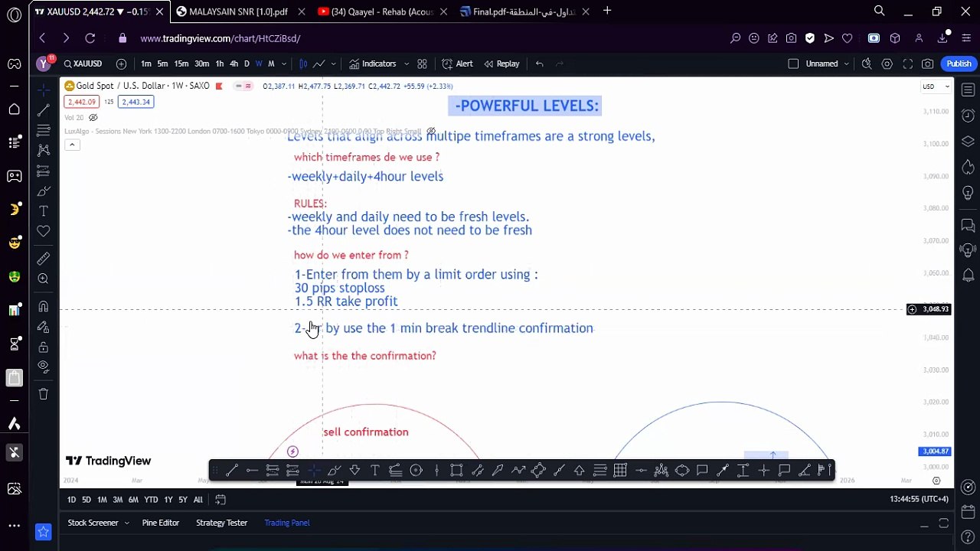Select the 4h timeframe
Image resolution: width=980 pixels, height=551 pixels.
pos(234,64)
